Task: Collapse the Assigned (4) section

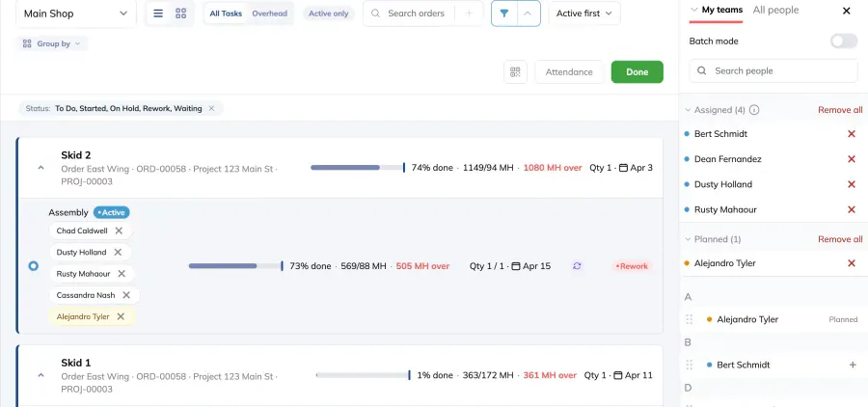Action: [x=688, y=110]
